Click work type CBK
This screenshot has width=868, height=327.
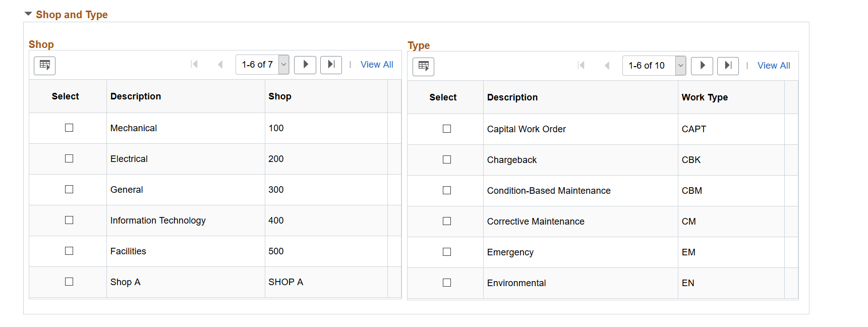[691, 160]
